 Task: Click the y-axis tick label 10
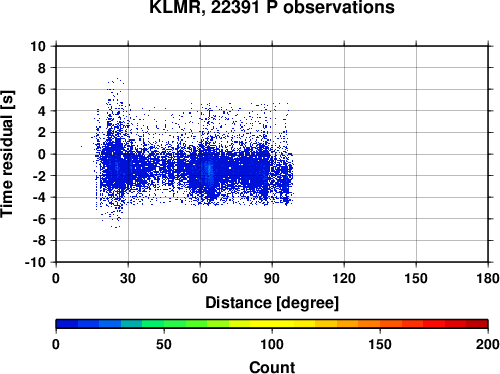tap(38, 46)
